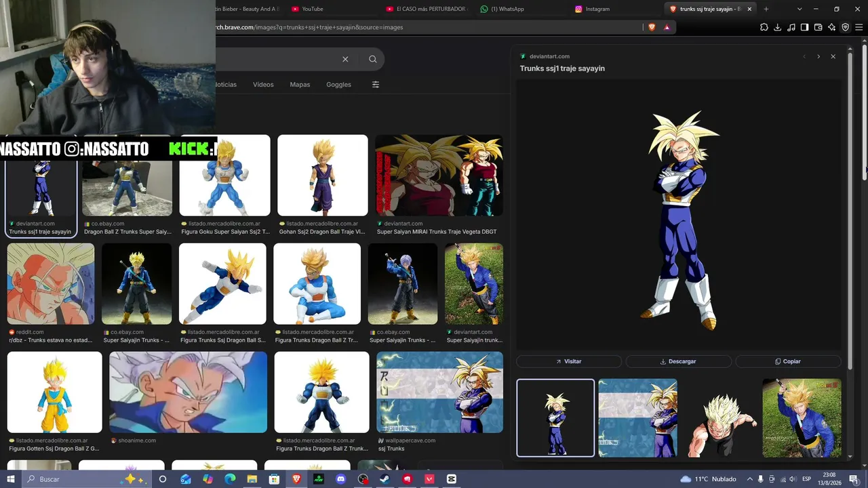The width and height of the screenshot is (868, 488).
Task: Click the Brave Rewards triangle icon
Action: click(x=667, y=27)
